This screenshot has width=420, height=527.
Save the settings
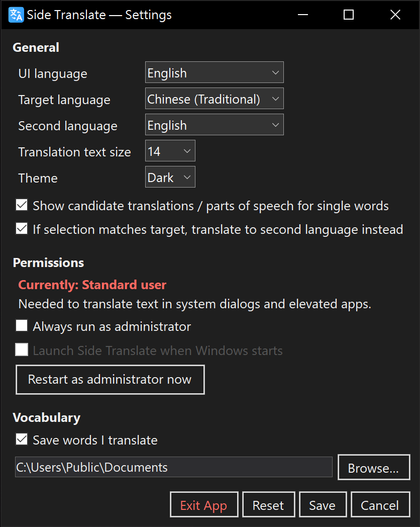coord(323,505)
